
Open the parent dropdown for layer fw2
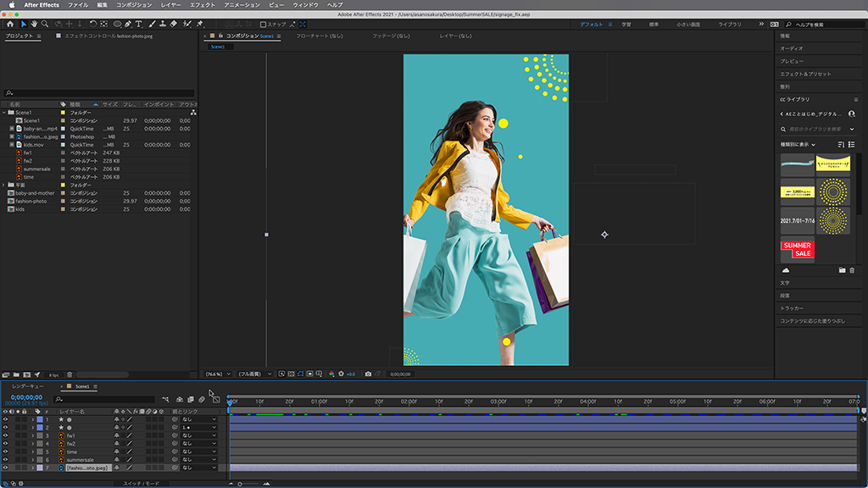point(198,444)
